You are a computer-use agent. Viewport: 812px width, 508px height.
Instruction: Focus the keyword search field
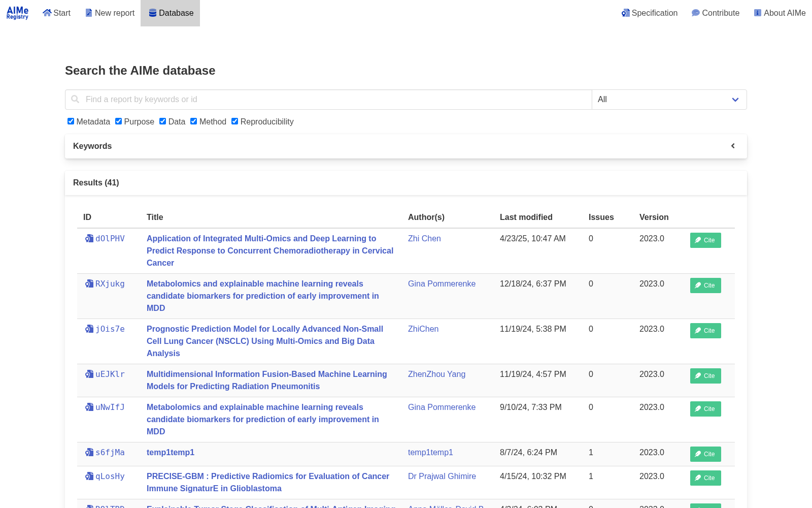click(328, 100)
